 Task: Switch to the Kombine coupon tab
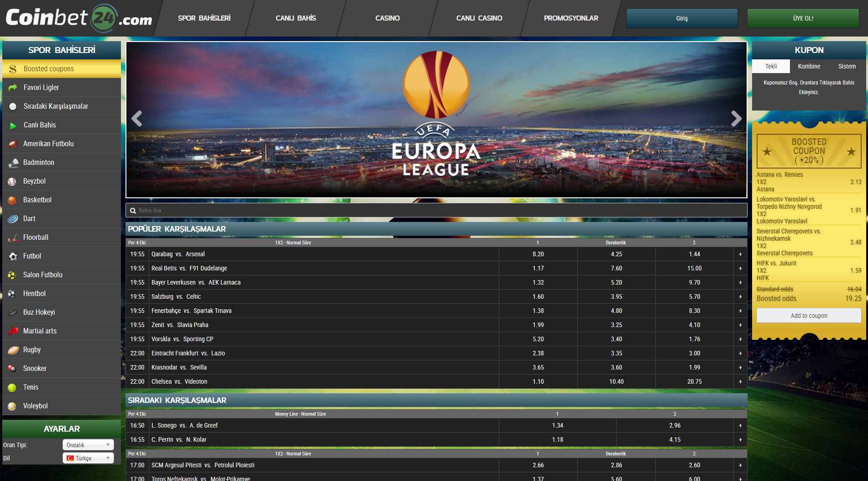pyautogui.click(x=809, y=66)
